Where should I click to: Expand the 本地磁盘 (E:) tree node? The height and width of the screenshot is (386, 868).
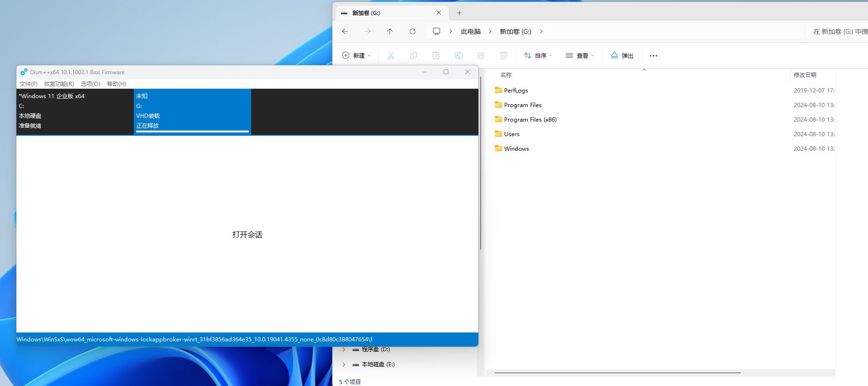(344, 364)
